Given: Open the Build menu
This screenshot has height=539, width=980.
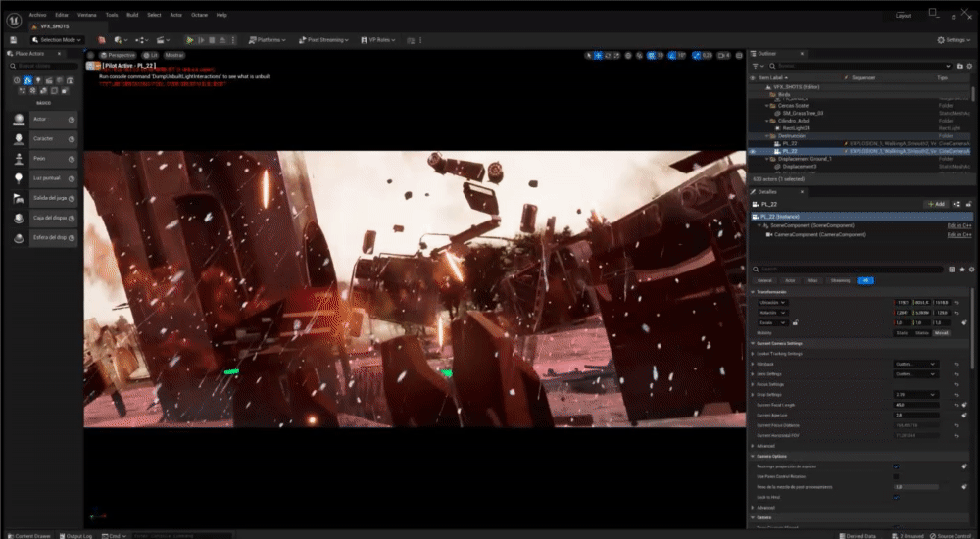Looking at the screenshot, I should (132, 15).
